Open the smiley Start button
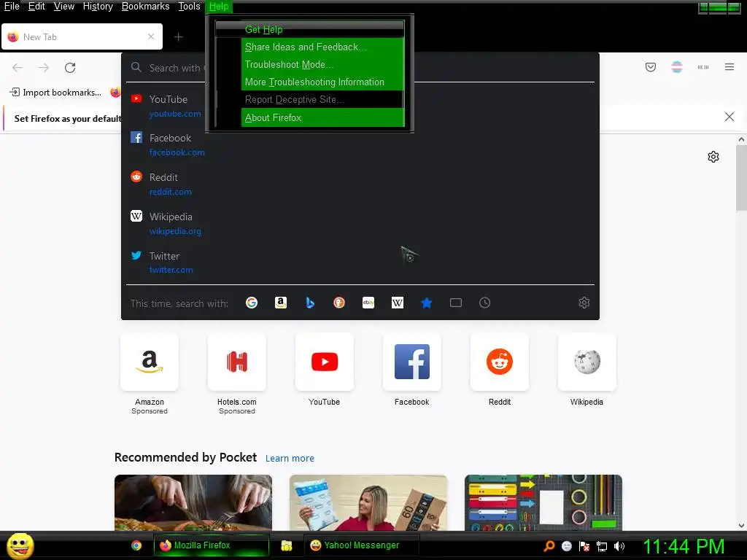 20,545
